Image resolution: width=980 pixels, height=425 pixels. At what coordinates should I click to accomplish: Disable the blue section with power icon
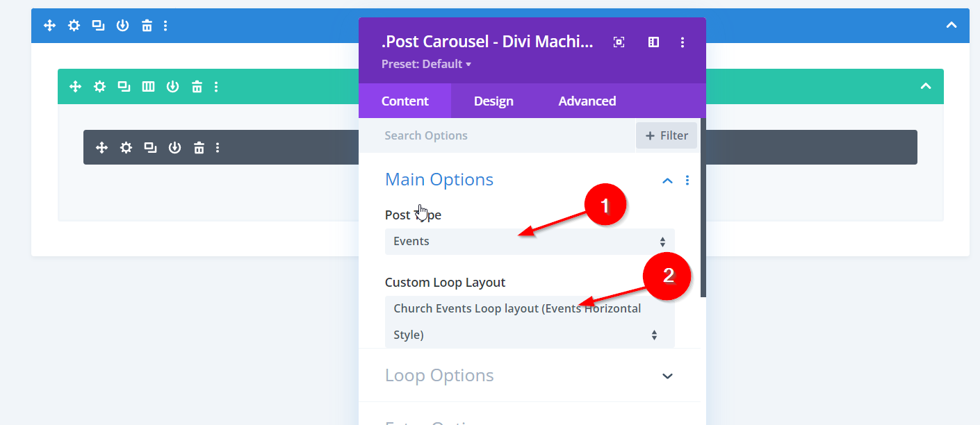coord(122,26)
